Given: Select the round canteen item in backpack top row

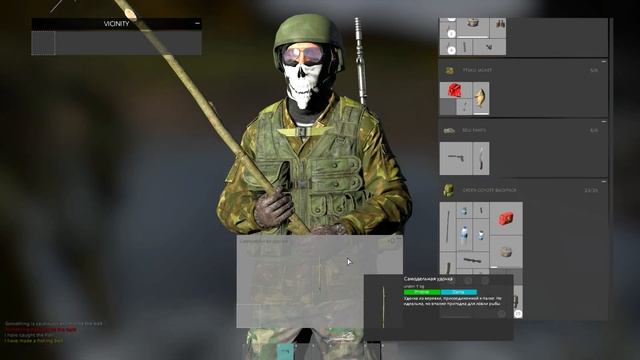Looking at the screenshot, I should pos(464,211).
